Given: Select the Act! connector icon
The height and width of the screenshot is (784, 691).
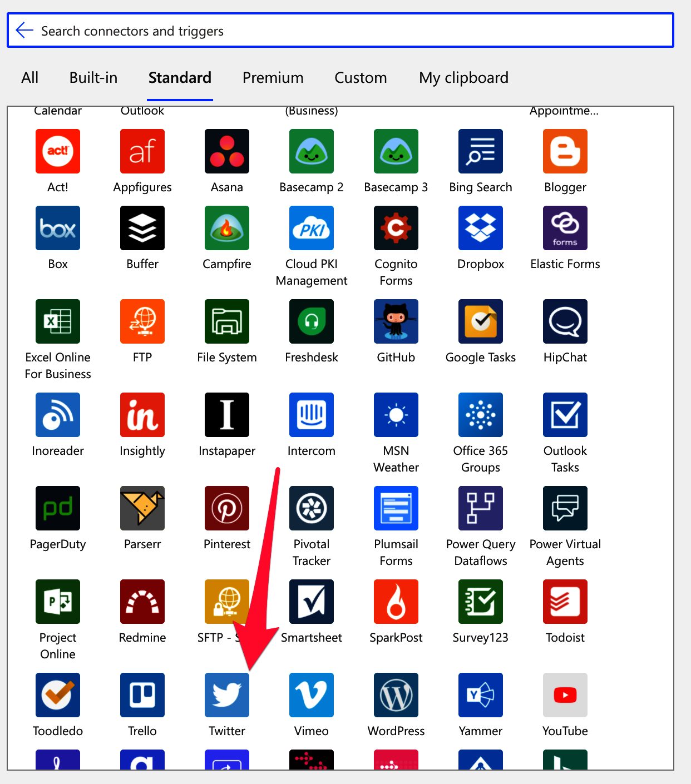Looking at the screenshot, I should point(58,151).
